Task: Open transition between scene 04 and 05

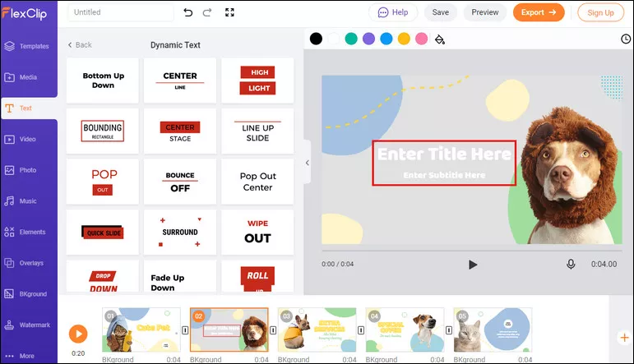Action: (x=449, y=330)
